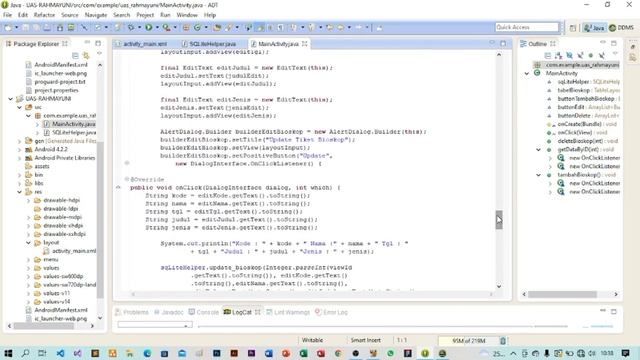The height and width of the screenshot is (360, 640).
Task: Click the External Tools run icon
Action: [x=166, y=27]
